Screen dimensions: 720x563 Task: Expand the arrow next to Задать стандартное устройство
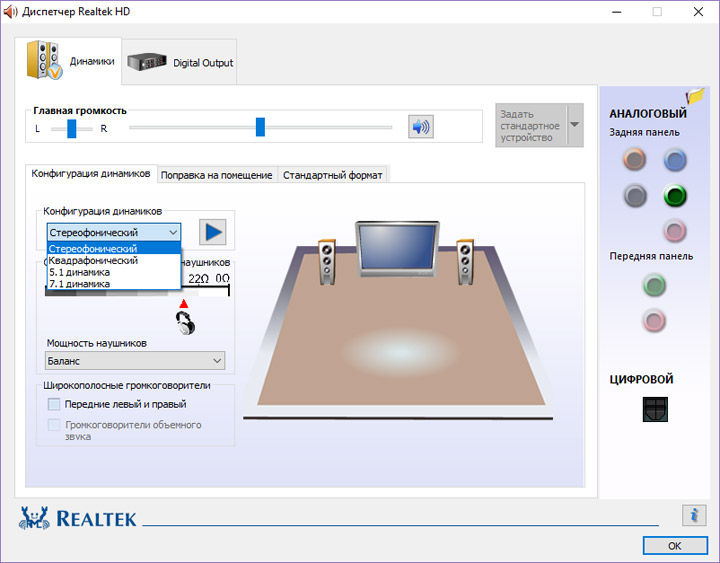(x=575, y=125)
